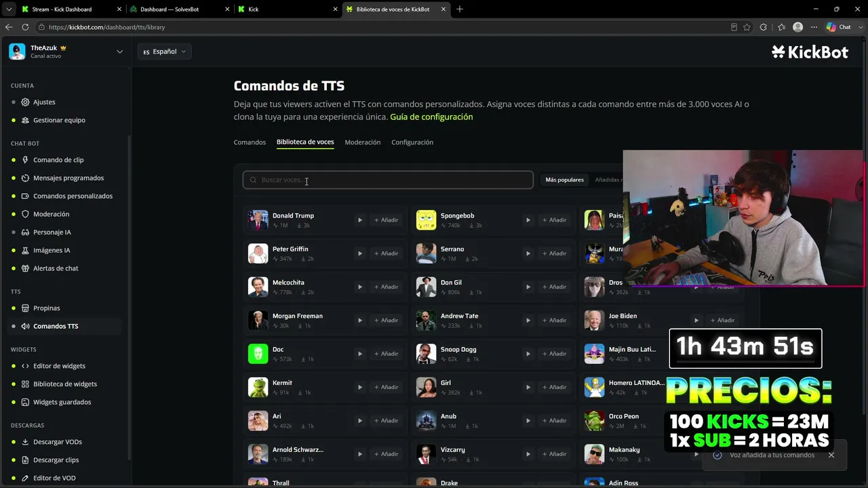Image resolution: width=868 pixels, height=488 pixels.
Task: Click the Spongebob voice avatar
Action: pyautogui.click(x=426, y=220)
